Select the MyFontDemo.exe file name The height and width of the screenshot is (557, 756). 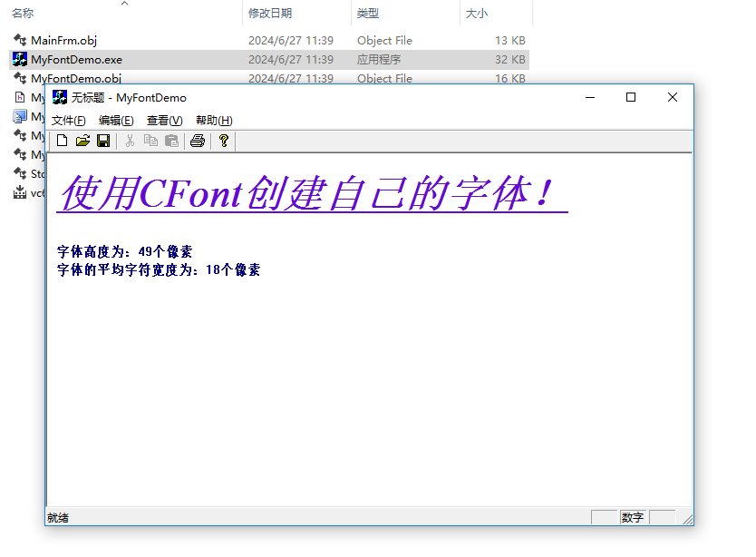pos(77,59)
